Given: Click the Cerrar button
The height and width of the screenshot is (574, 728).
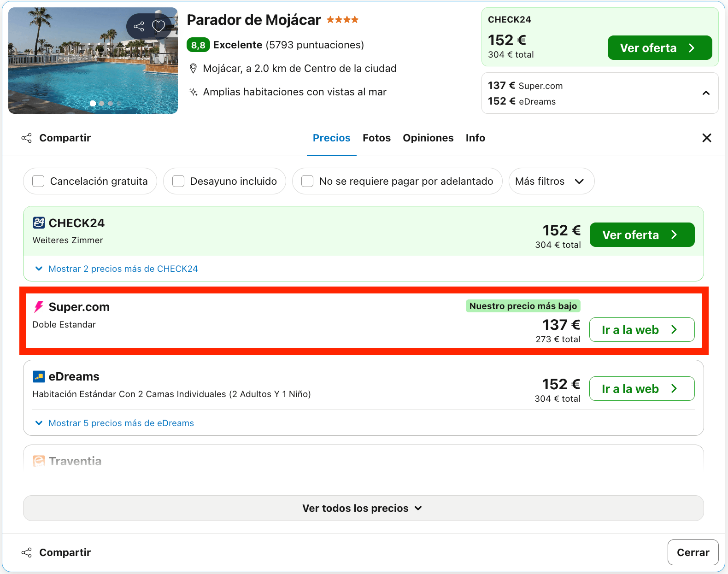Looking at the screenshot, I should [x=693, y=552].
